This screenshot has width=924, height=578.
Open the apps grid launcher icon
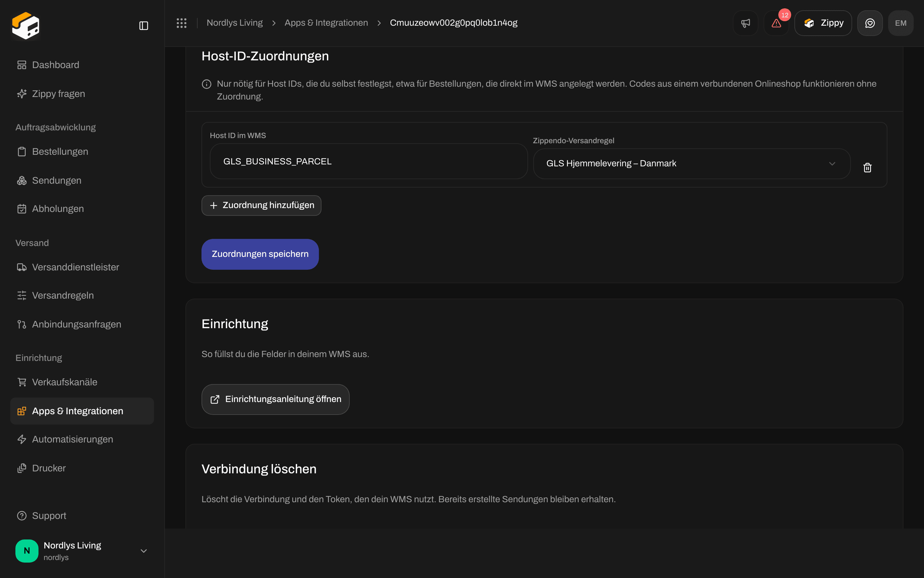pos(181,23)
